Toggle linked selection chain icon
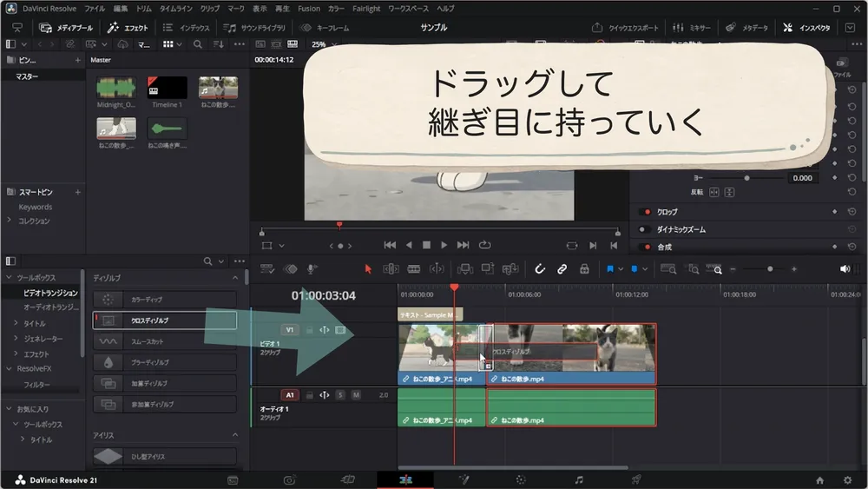 [x=562, y=269]
